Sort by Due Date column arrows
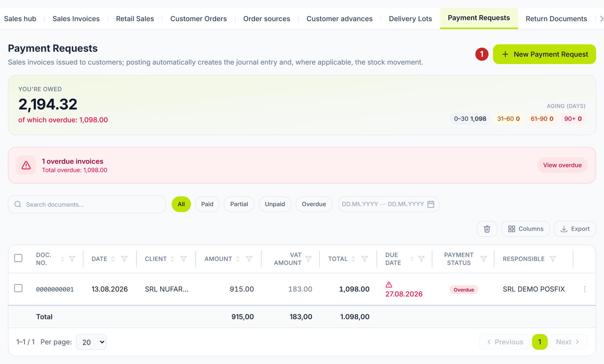 [412, 259]
